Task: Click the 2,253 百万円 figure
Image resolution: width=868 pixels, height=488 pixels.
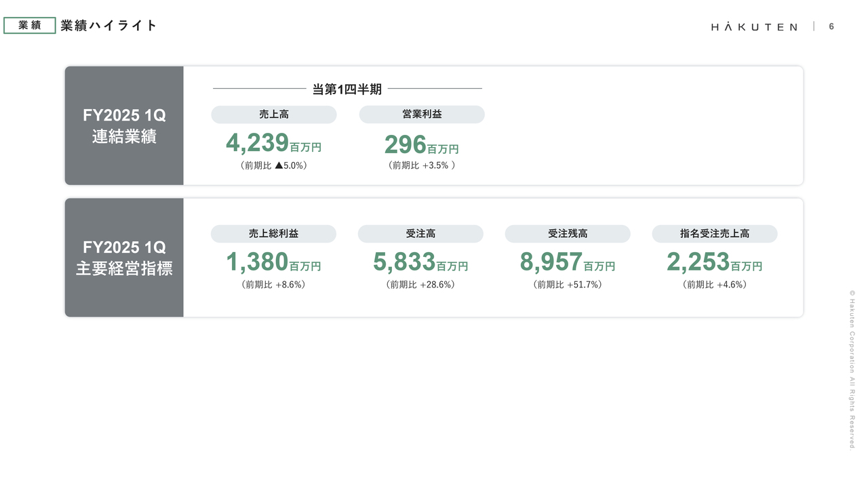Action: [715, 262]
